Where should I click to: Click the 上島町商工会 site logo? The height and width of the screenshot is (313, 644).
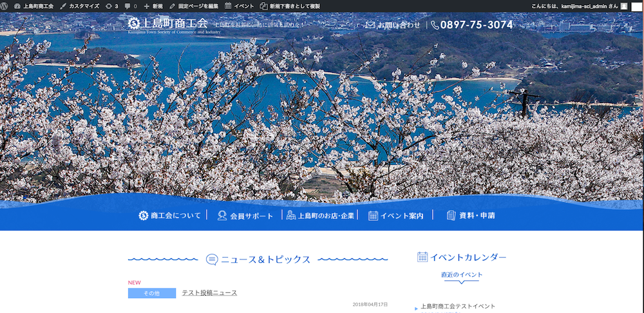(x=168, y=24)
